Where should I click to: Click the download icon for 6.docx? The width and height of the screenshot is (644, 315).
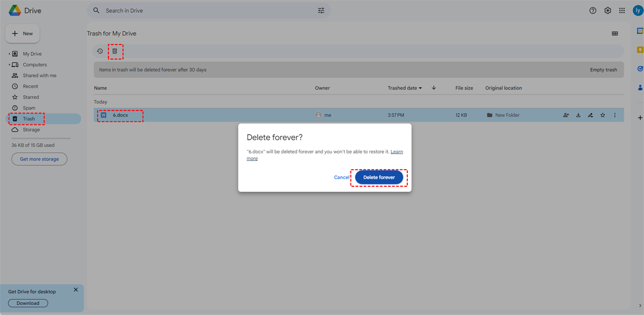point(579,115)
